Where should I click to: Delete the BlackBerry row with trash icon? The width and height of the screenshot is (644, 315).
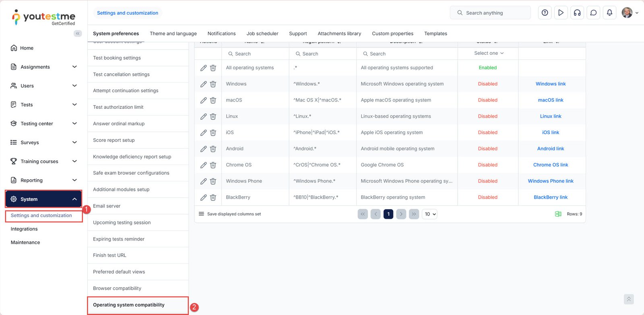click(x=213, y=197)
